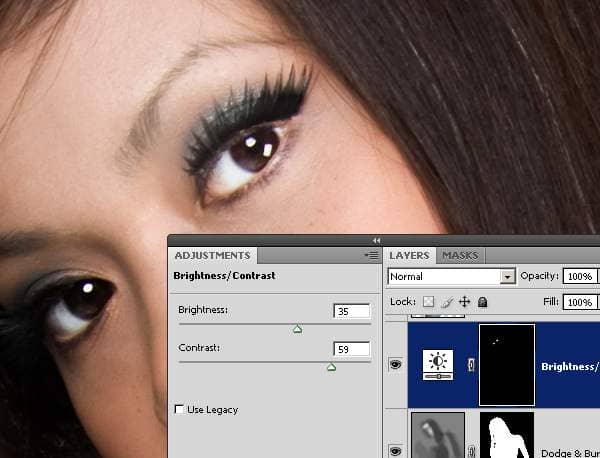Open the Normal blend mode dropdown

pyautogui.click(x=452, y=277)
